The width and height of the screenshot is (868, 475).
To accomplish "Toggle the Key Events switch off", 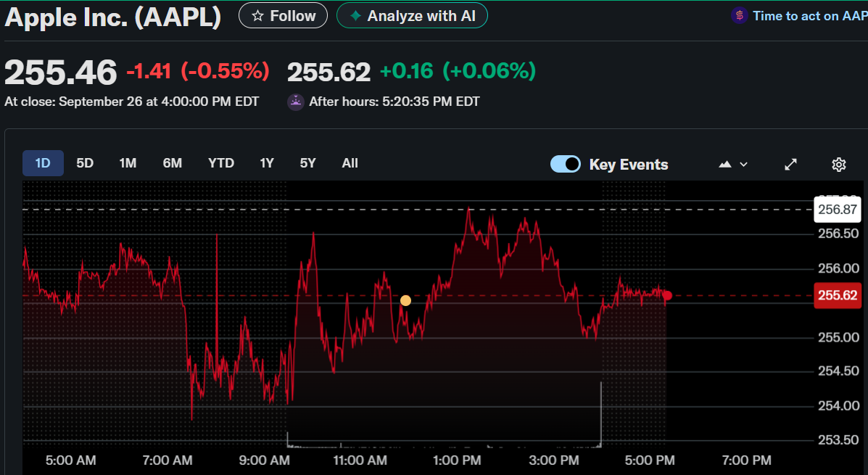I will point(565,165).
